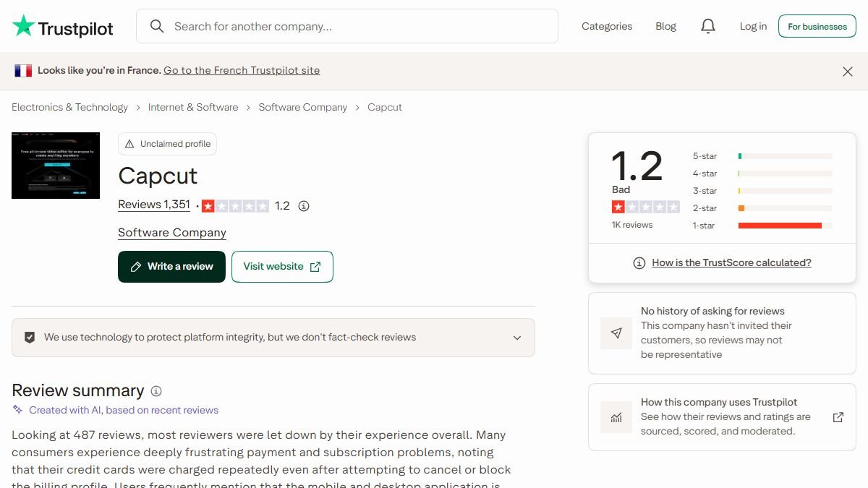The image size is (868, 488).
Task: Focus the company search field
Action: click(347, 27)
